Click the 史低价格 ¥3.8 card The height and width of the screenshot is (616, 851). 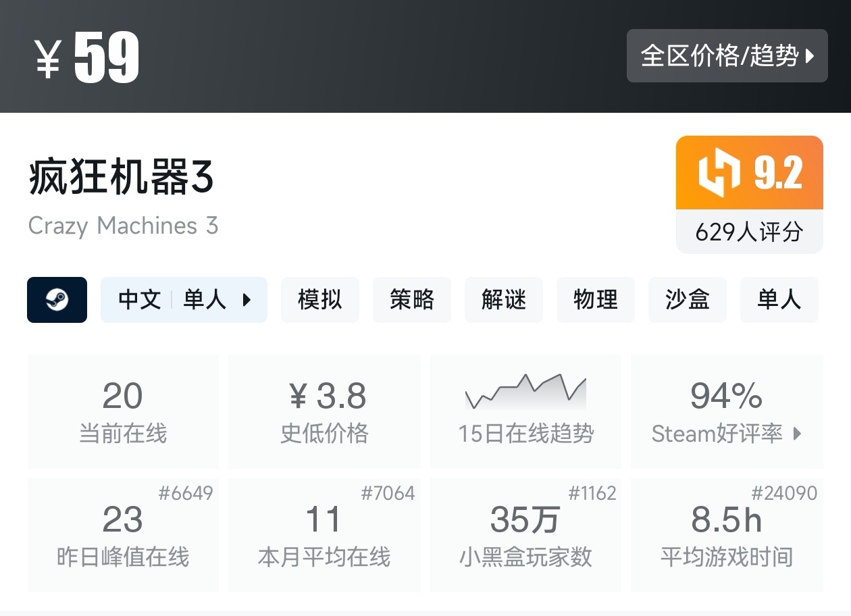[324, 411]
